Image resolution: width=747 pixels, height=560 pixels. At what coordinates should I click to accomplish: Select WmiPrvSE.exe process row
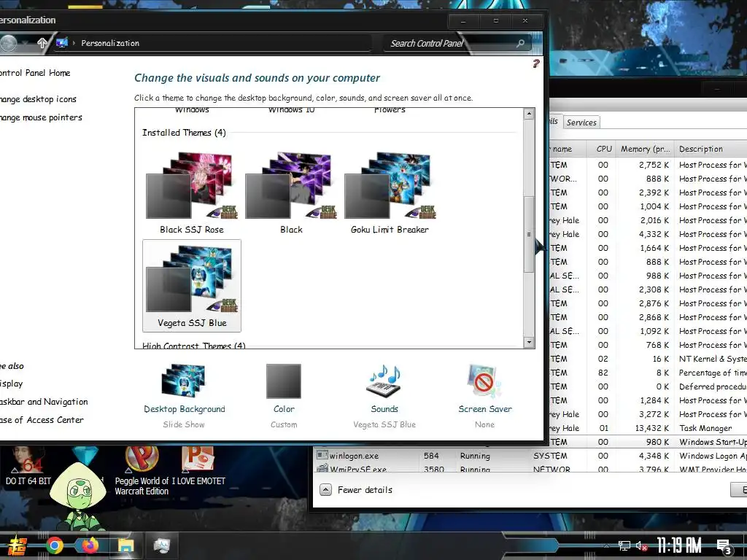[x=530, y=469]
